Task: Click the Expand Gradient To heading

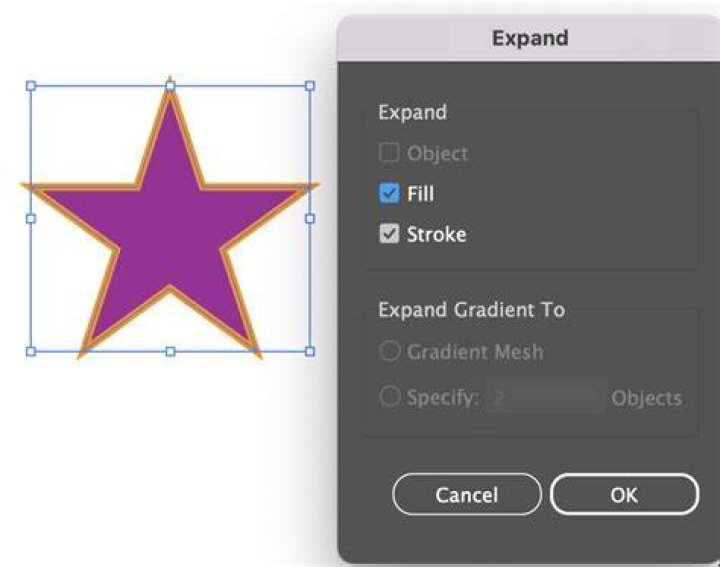Action: [472, 310]
